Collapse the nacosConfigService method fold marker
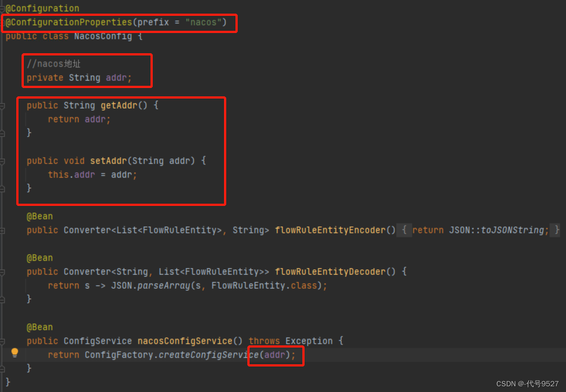This screenshot has width=566, height=392. click(x=2, y=341)
